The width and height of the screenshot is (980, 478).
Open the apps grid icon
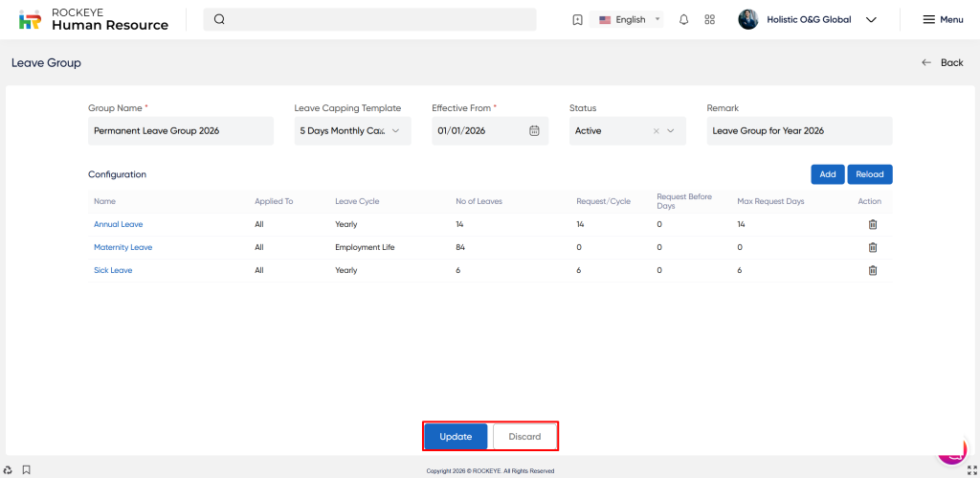tap(709, 19)
